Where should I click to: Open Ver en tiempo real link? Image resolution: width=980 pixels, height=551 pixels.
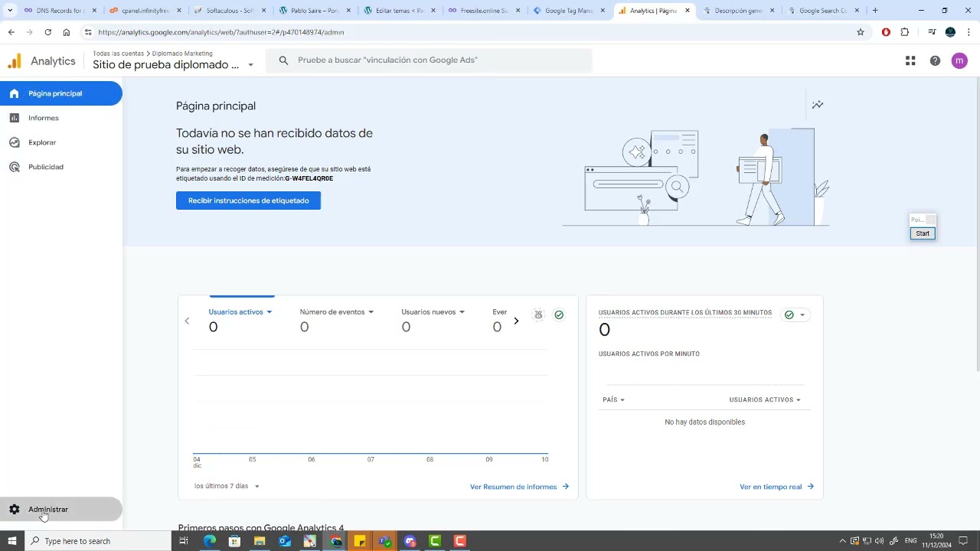pyautogui.click(x=777, y=487)
